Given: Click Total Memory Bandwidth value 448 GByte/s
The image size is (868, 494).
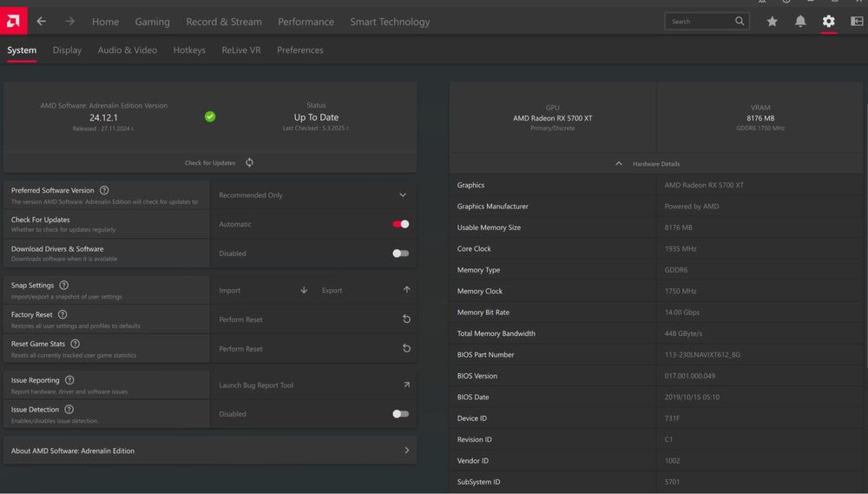Looking at the screenshot, I should 683,333.
